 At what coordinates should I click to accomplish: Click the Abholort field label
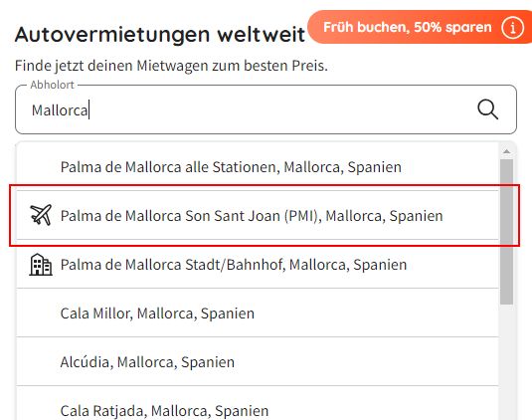pos(52,85)
